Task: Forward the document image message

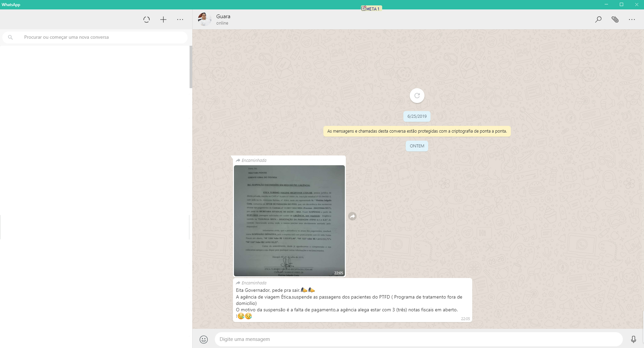Action: click(x=352, y=216)
